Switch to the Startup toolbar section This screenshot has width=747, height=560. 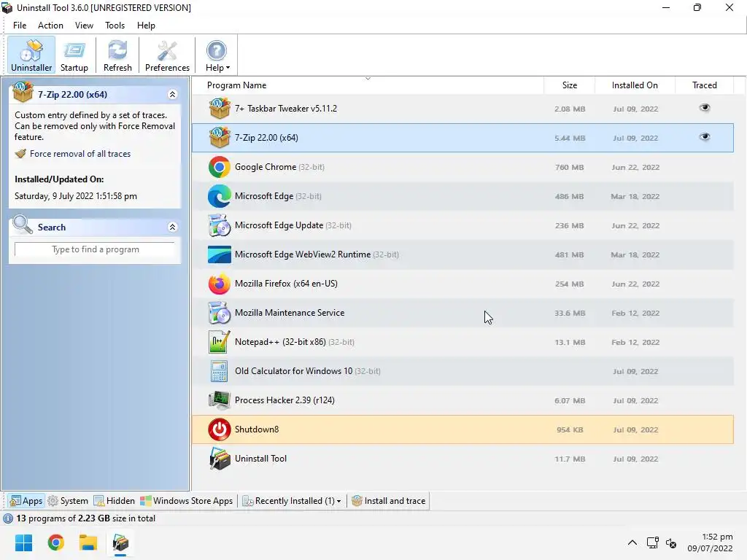coord(74,55)
